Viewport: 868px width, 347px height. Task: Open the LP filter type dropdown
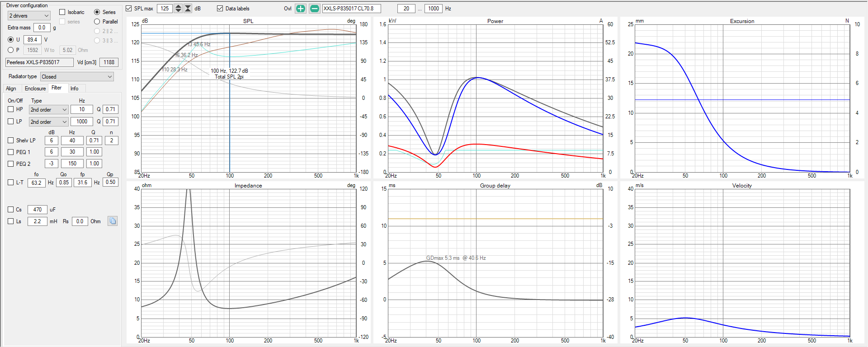48,122
